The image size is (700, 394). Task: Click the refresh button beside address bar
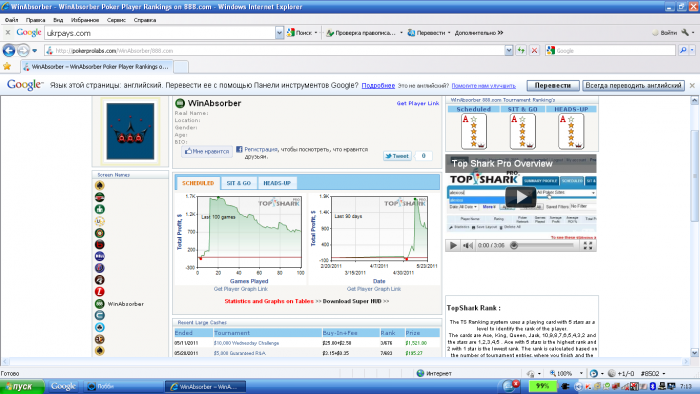click(521, 50)
